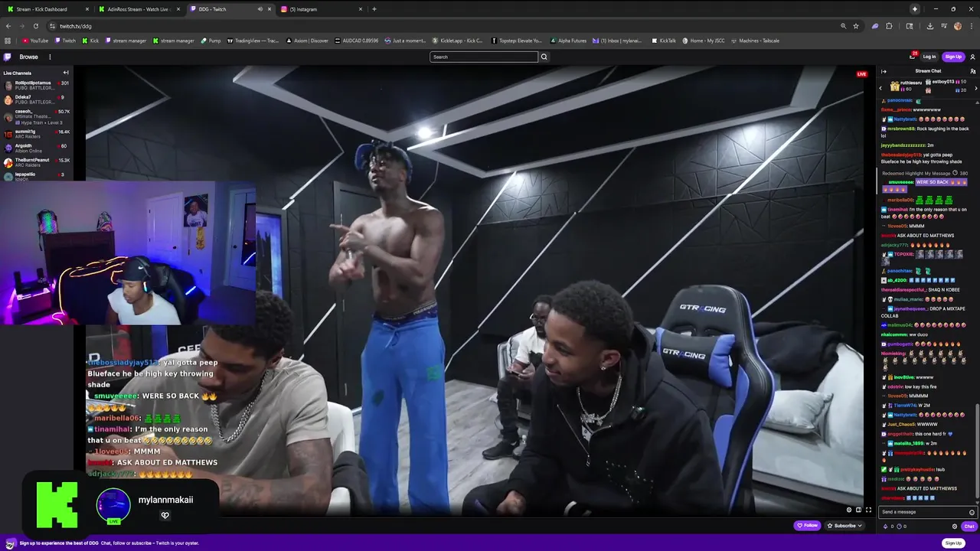Open TheBurntPeanut live channel
The height and width of the screenshot is (551, 980).
pyautogui.click(x=37, y=162)
